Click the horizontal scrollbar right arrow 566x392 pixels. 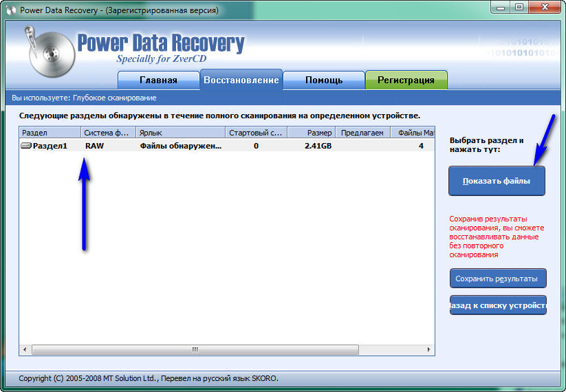coord(429,349)
